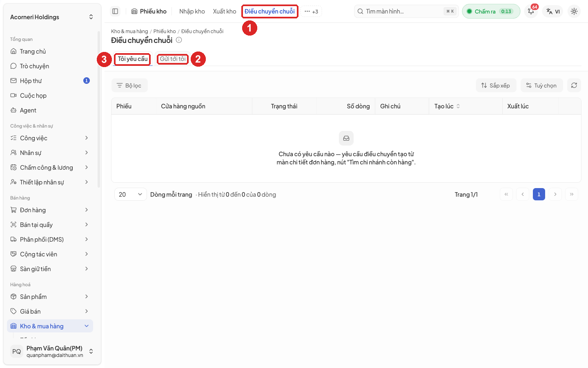The width and height of the screenshot is (588, 368).
Task: Go to next page arrow
Action: pos(555,194)
